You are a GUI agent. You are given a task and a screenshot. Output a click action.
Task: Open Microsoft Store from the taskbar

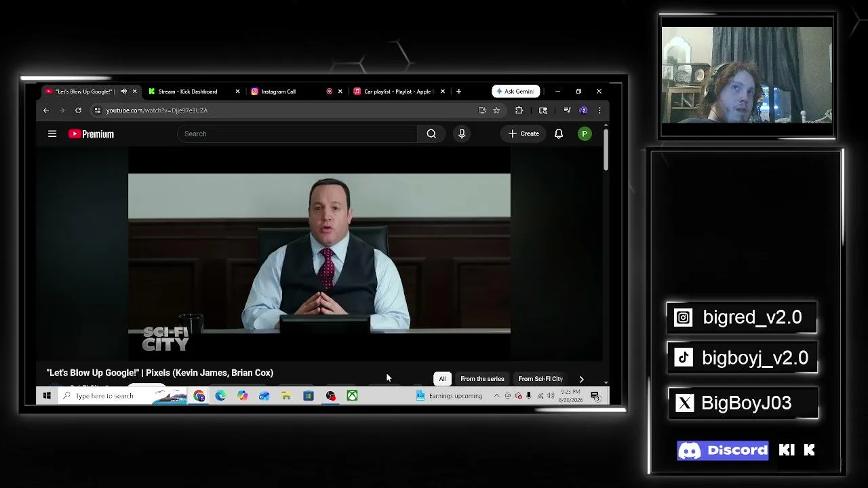(x=309, y=396)
